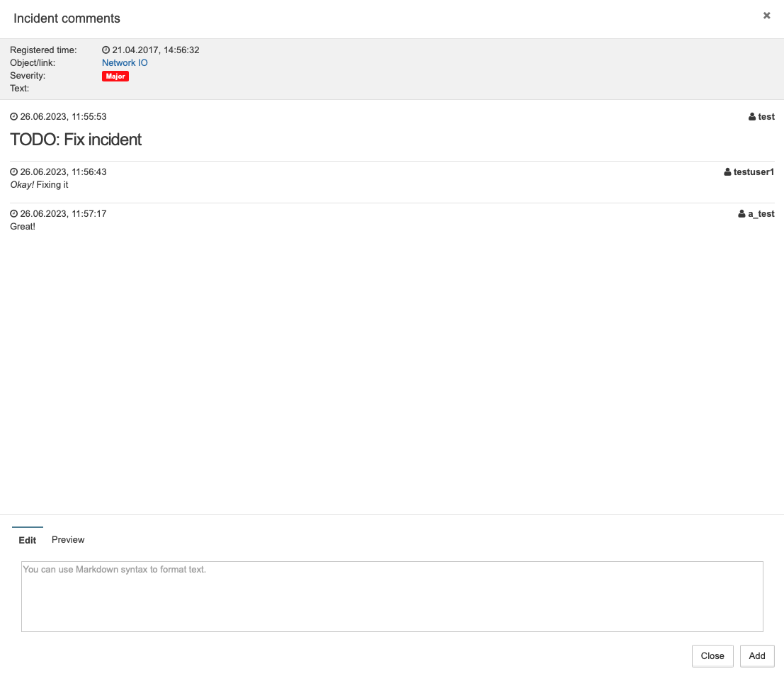Select the 'TODO: Fix incident' comment heading
Screen dimensions: 784x676
[x=76, y=140]
